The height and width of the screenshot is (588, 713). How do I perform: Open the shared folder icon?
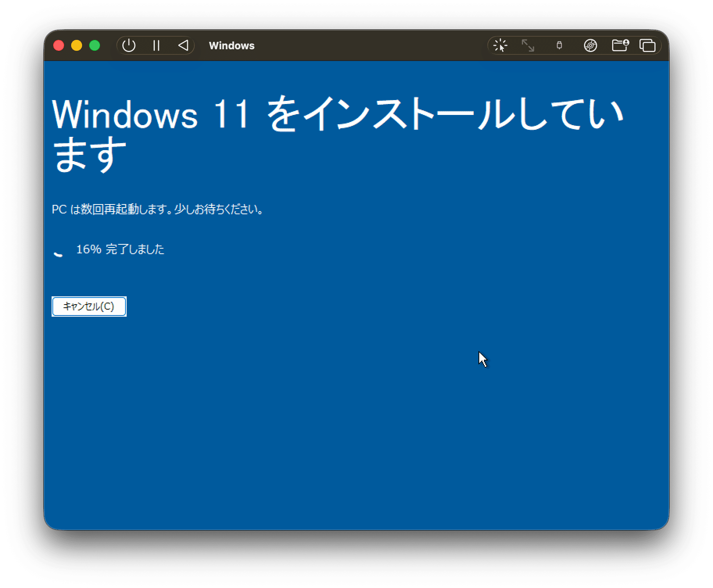[x=620, y=46]
